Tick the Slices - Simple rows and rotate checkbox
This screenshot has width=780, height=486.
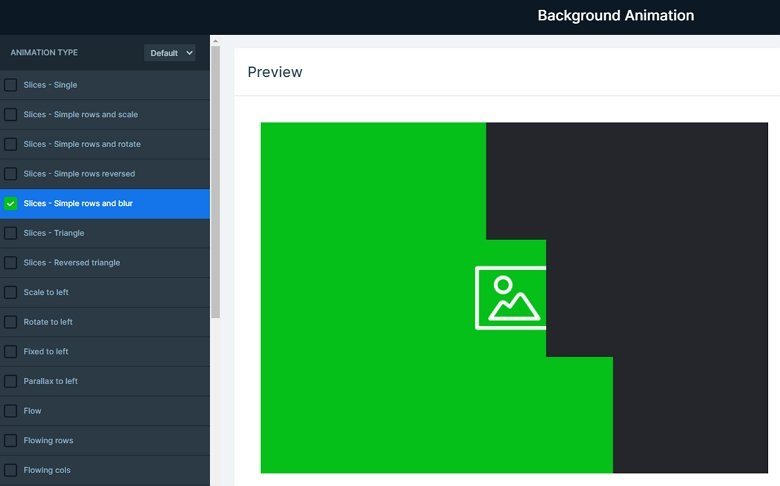tap(10, 144)
